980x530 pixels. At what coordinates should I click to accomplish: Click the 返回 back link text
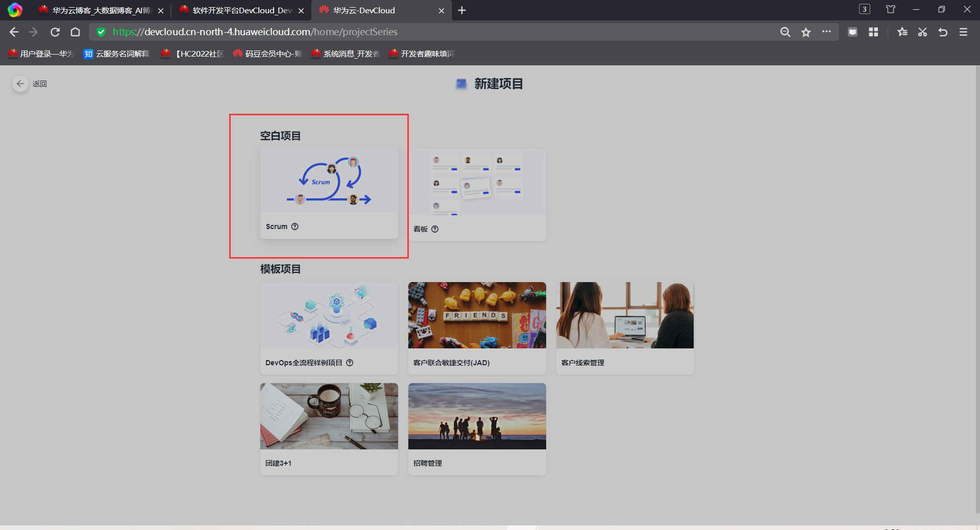pyautogui.click(x=40, y=84)
